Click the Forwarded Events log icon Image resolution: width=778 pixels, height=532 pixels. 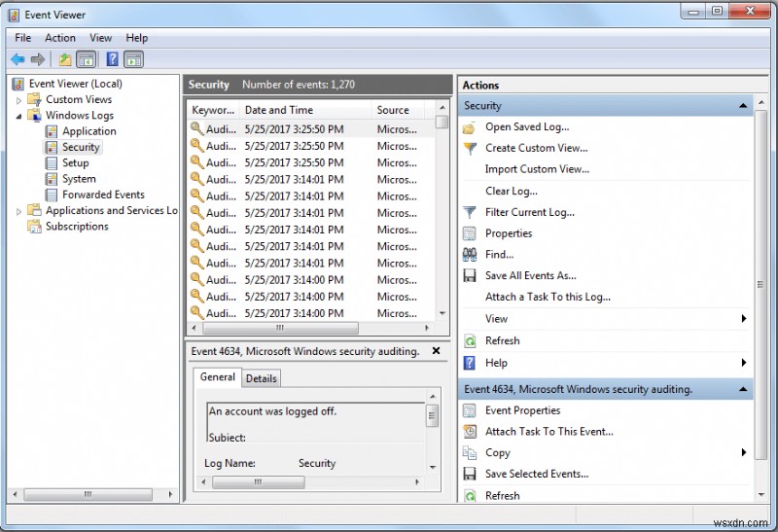52,195
